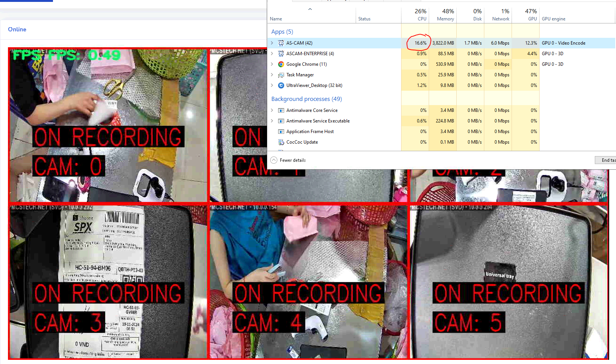The width and height of the screenshot is (616, 364).
Task: Click the Task Manager process icon
Action: [x=281, y=75]
